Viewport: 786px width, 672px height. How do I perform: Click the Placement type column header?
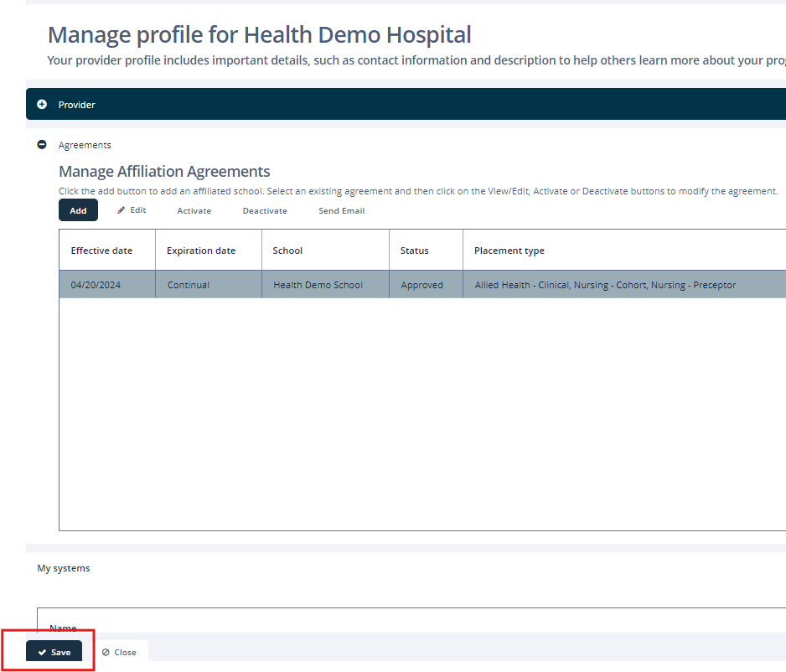tap(509, 251)
